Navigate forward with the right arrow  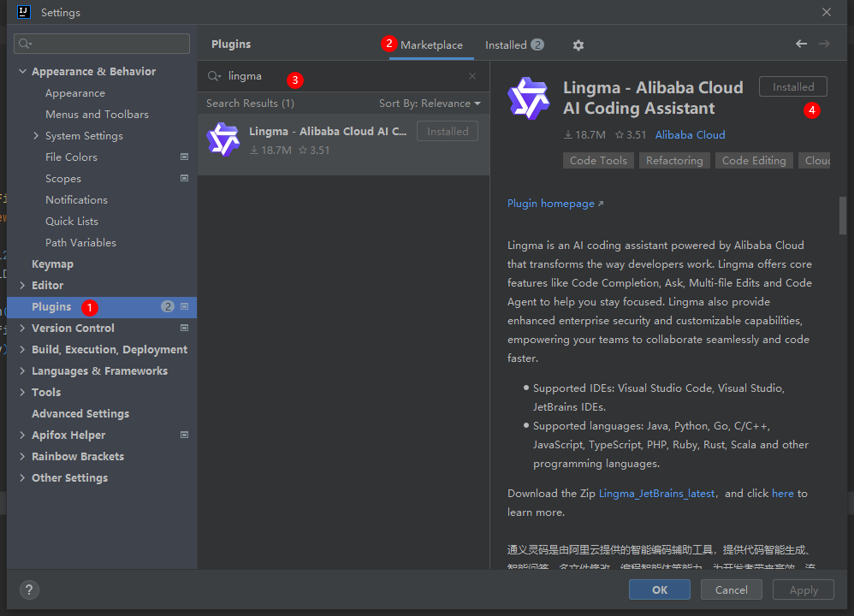click(824, 44)
